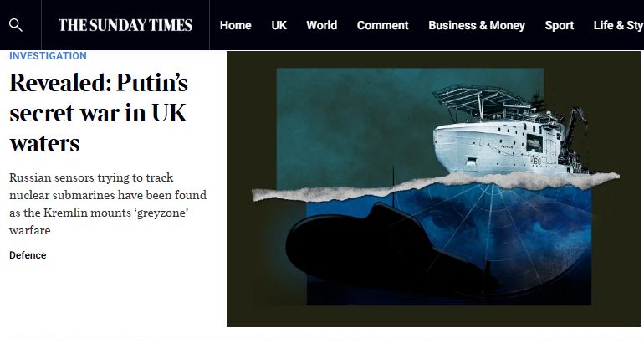The image size is (644, 349).
Task: Open the 'Putin's secret war' headline article
Action: pos(99,112)
